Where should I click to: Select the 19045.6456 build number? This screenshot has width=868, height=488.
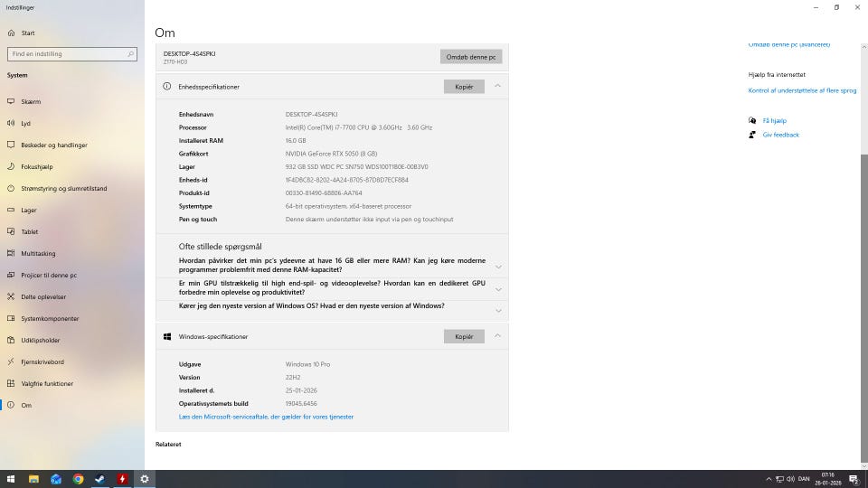coord(301,404)
